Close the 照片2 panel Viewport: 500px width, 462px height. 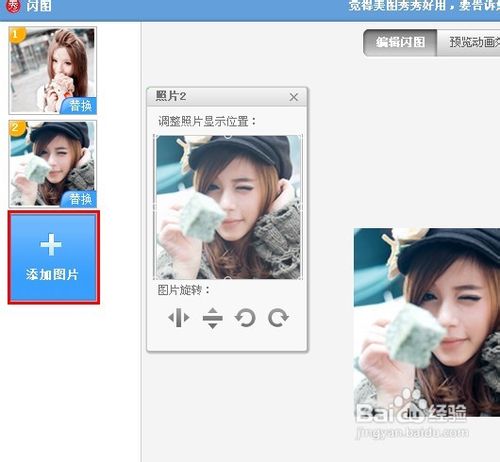pos(294,97)
